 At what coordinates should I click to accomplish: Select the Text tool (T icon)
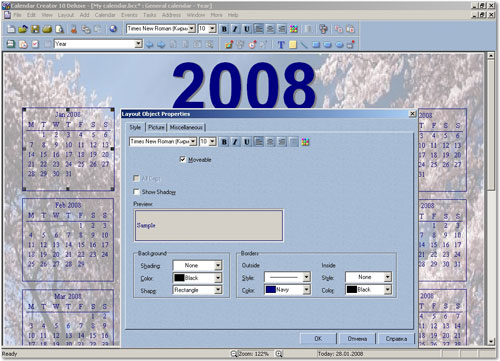tap(281, 44)
